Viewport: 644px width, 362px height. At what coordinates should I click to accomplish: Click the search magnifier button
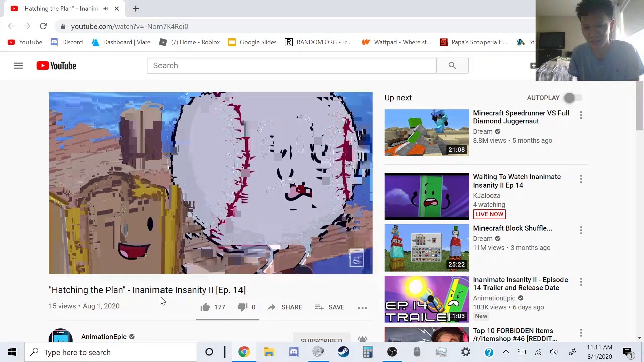point(452,66)
